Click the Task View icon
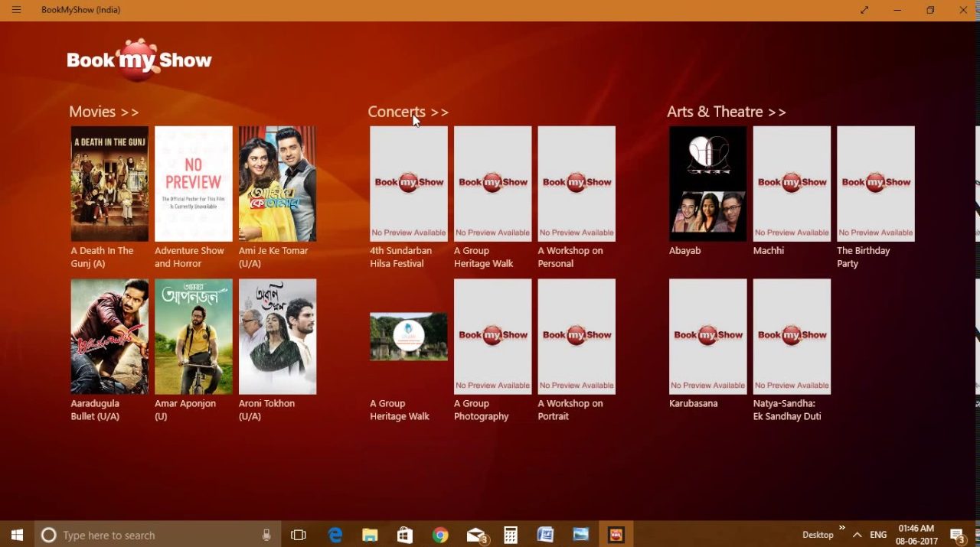 (x=299, y=535)
